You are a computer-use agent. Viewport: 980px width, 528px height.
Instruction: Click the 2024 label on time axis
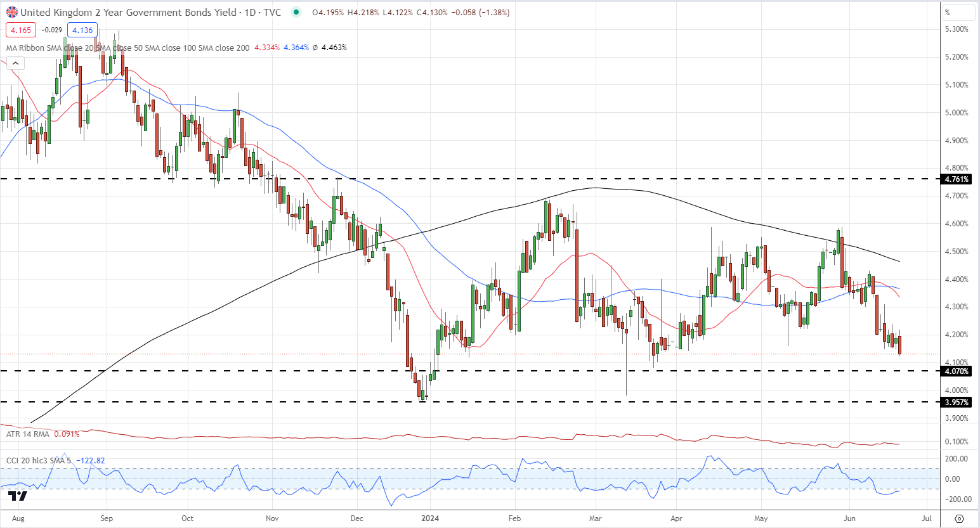(429, 518)
